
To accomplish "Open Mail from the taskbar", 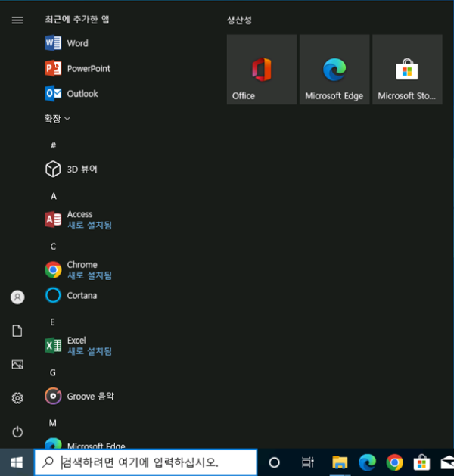I will coord(447,462).
